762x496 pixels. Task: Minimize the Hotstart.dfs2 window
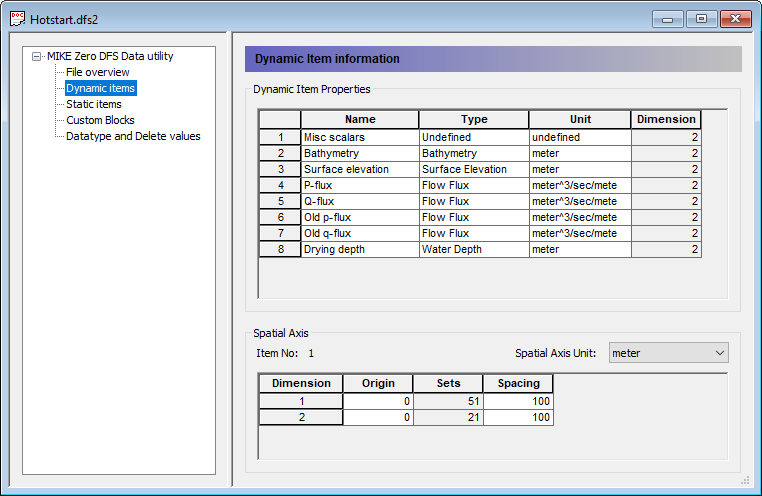669,19
